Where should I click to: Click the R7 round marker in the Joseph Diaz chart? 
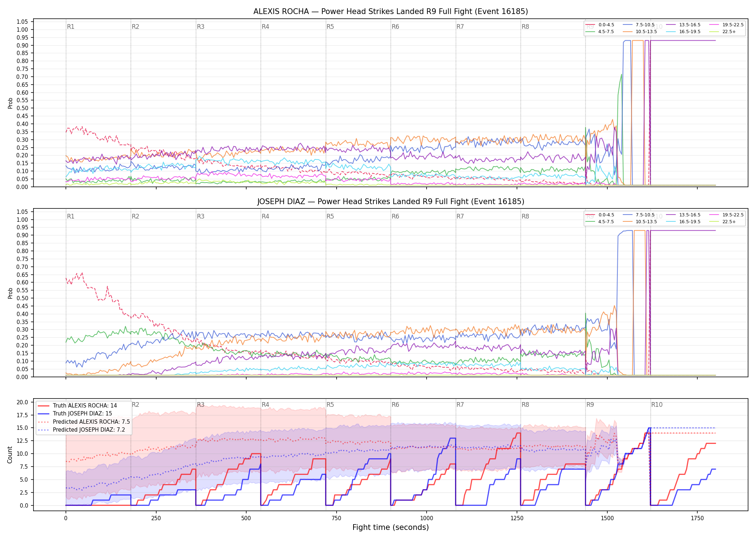click(460, 216)
